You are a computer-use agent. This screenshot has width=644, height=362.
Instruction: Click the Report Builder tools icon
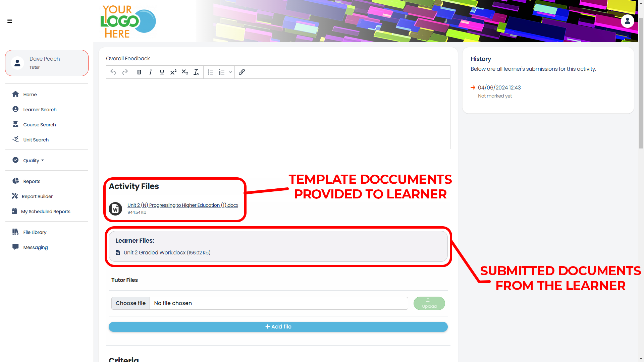pos(15,196)
